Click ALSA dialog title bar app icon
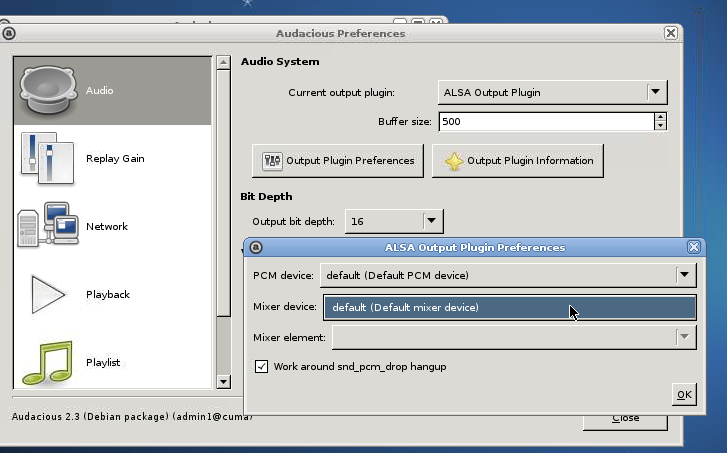 pyautogui.click(x=256, y=247)
